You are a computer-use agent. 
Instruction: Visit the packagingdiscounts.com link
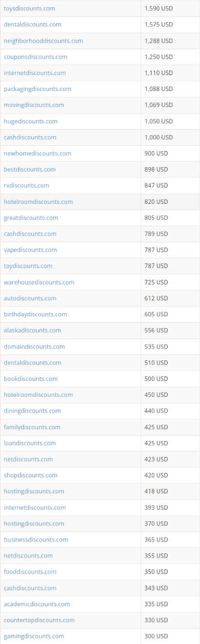pos(37,89)
